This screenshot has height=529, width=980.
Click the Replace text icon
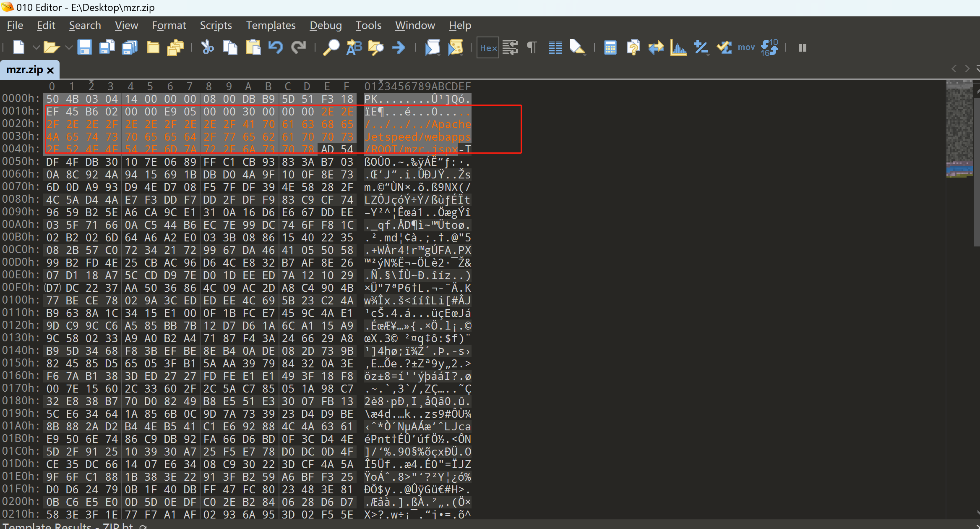pyautogui.click(x=354, y=47)
